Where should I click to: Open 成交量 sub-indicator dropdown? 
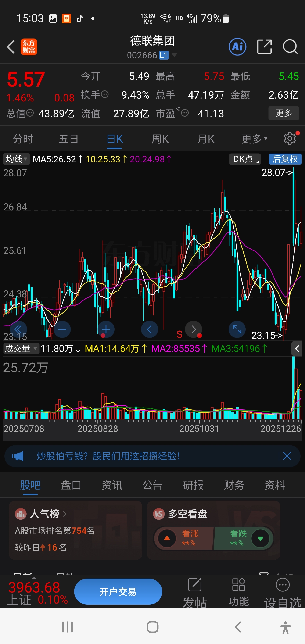coord(21,348)
